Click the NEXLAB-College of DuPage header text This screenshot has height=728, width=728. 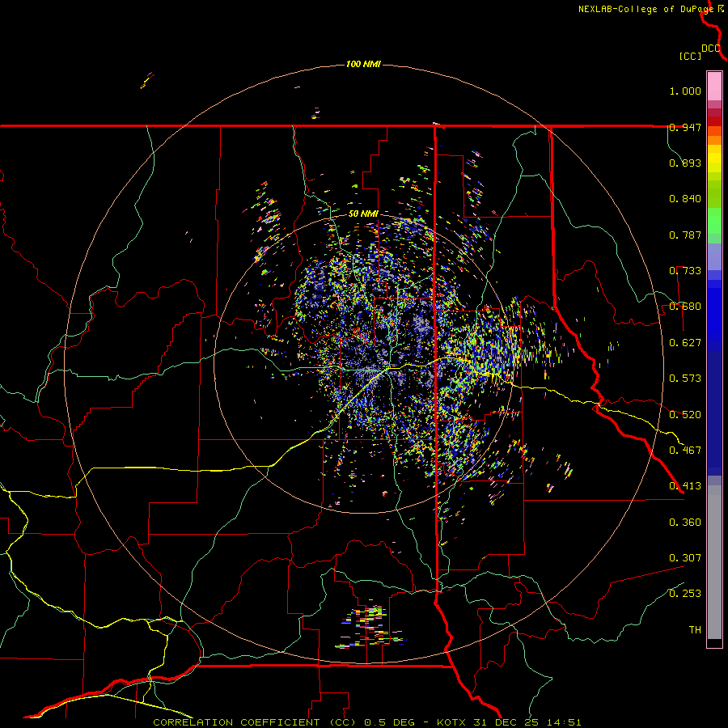(x=647, y=9)
